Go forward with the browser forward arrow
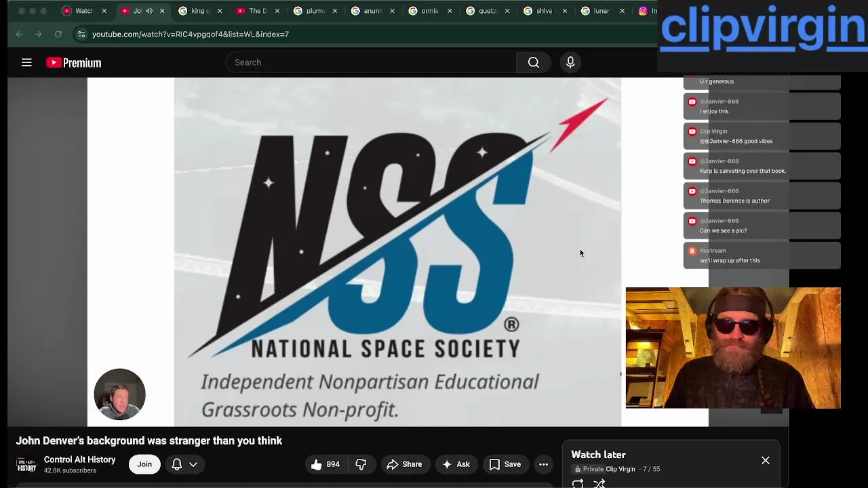The height and width of the screenshot is (488, 868). click(39, 34)
